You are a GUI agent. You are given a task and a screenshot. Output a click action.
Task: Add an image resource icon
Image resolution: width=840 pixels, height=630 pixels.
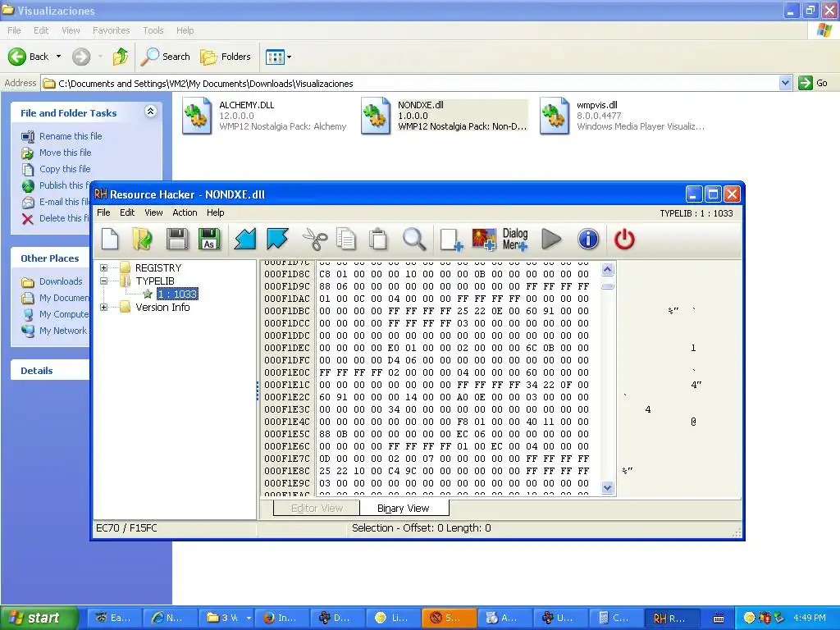tap(484, 239)
